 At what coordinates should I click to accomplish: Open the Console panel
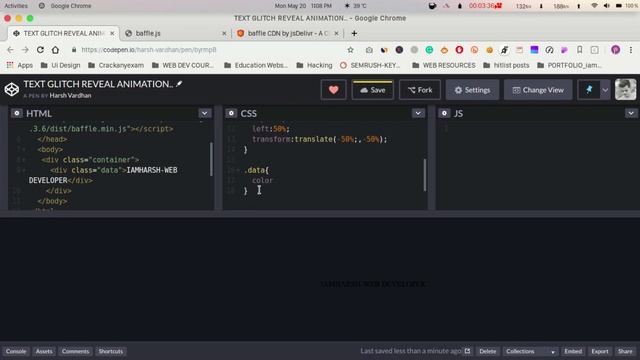point(16,351)
